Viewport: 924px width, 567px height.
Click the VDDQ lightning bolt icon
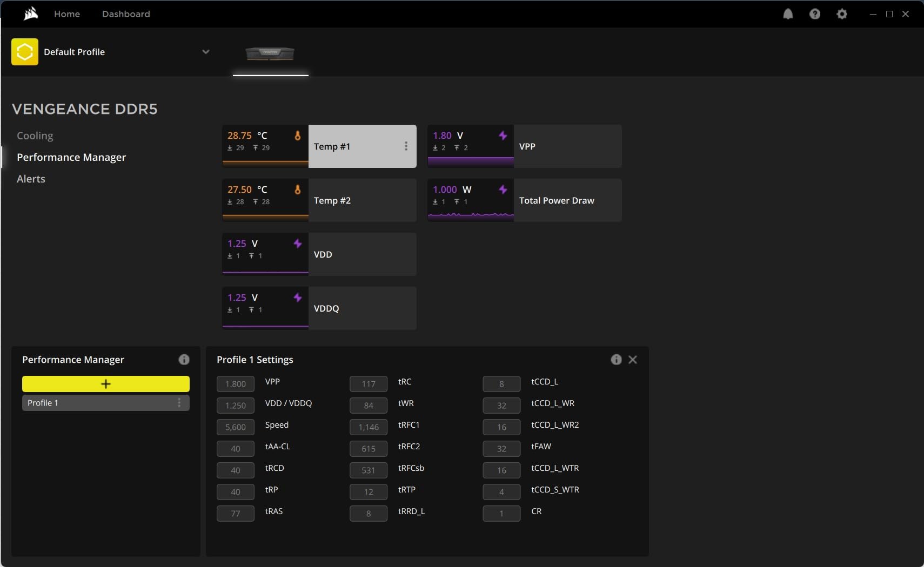[x=297, y=298]
